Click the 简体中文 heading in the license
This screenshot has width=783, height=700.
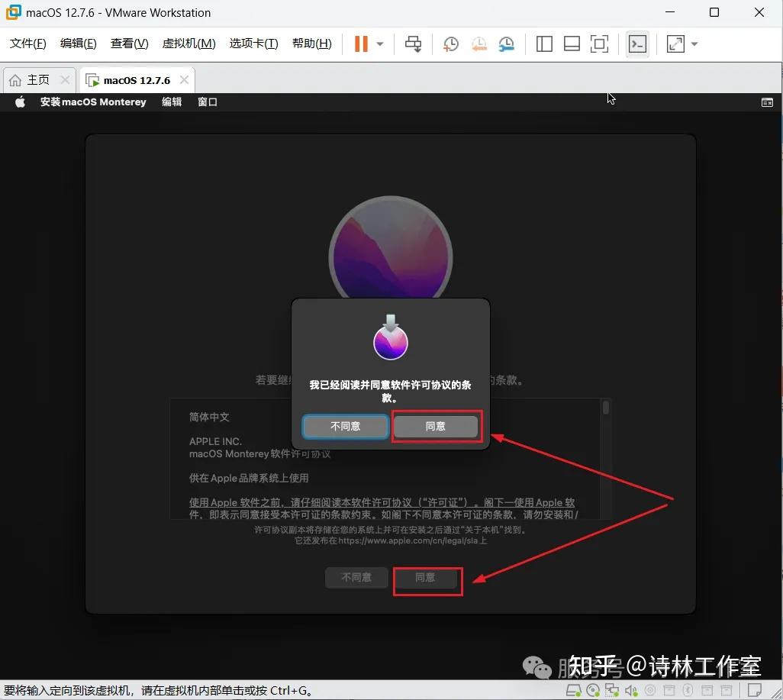[x=209, y=418]
